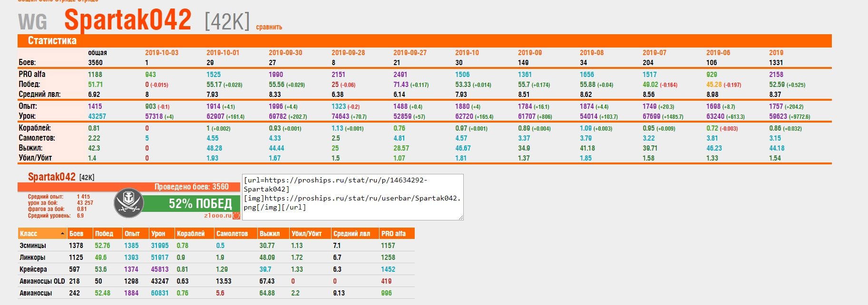Select the Эсминцы class row label

click(33, 246)
